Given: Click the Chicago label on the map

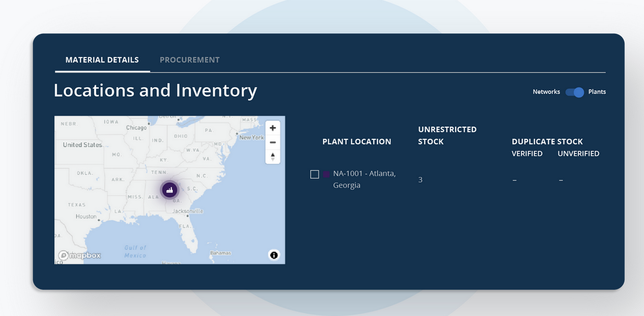Looking at the screenshot, I should (x=136, y=128).
